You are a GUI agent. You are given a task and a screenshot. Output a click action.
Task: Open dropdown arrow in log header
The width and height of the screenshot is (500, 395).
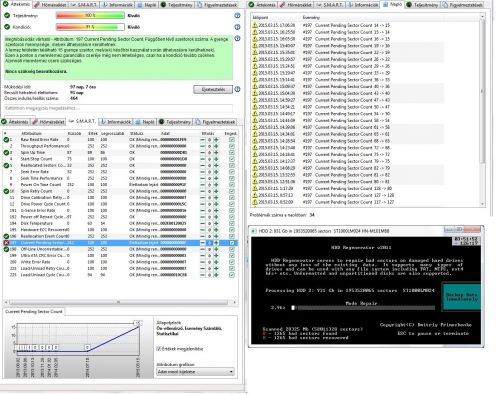482,17
